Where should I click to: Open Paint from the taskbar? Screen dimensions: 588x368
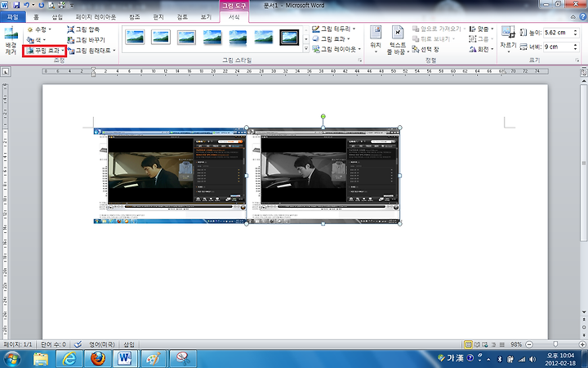(x=154, y=359)
